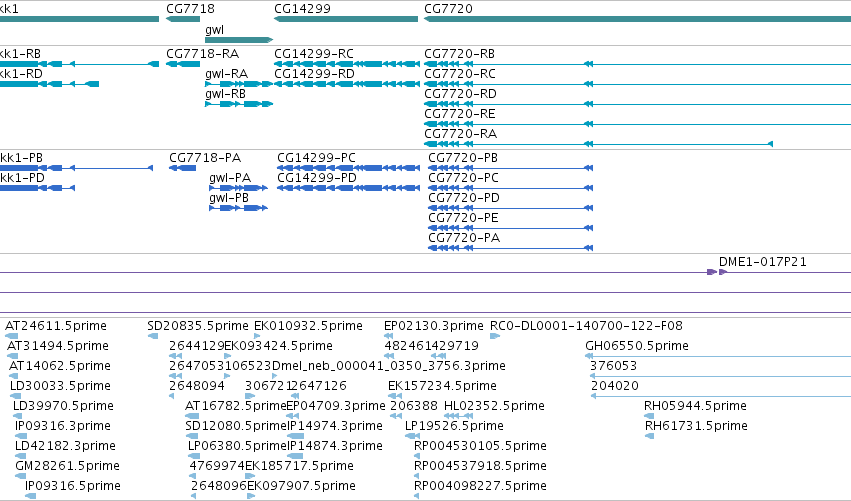Click the gwl-PA protein label
The image size is (851, 501).
pos(230,178)
